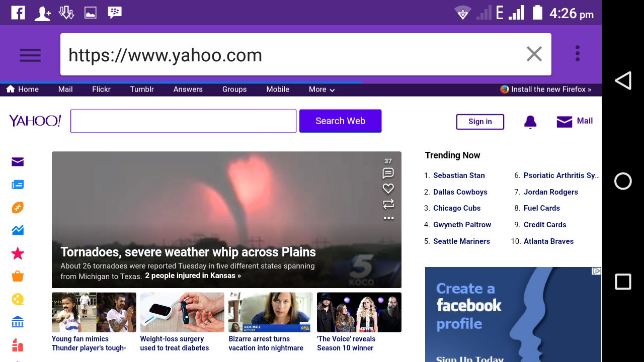The width and height of the screenshot is (644, 362).
Task: Open the Create a facebook profile ad
Action: click(513, 315)
